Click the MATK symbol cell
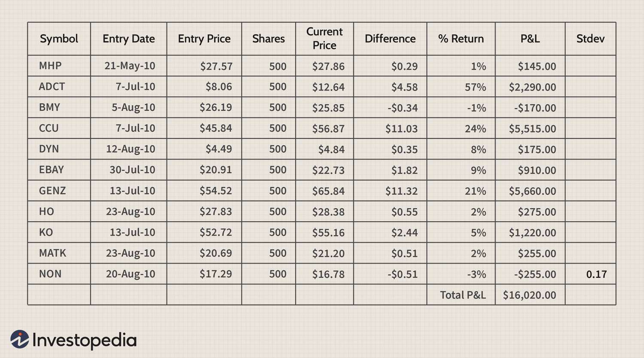The image size is (644, 358). point(59,253)
